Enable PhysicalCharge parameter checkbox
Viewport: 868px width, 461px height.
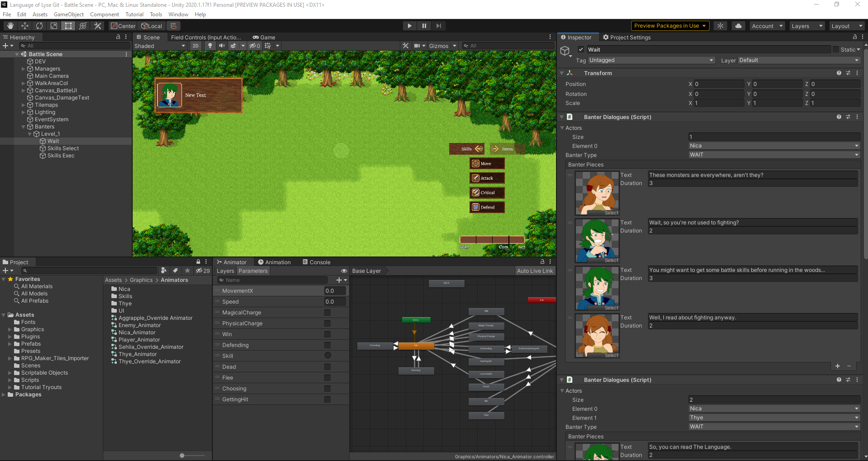click(327, 323)
